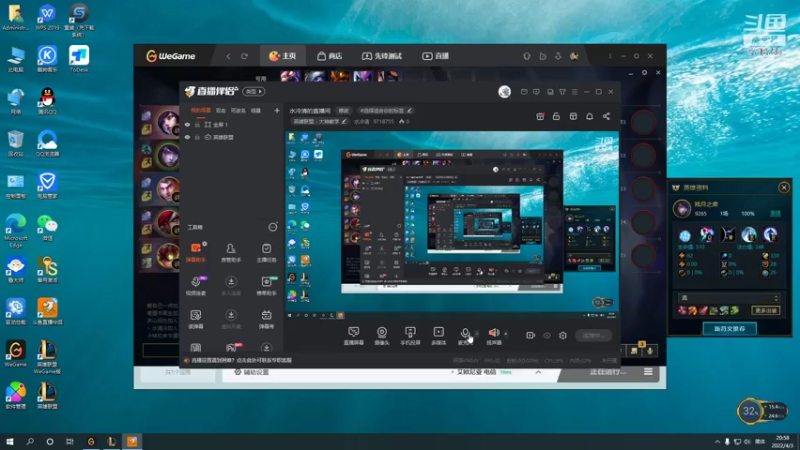Open stream settings gear icon

click(563, 335)
